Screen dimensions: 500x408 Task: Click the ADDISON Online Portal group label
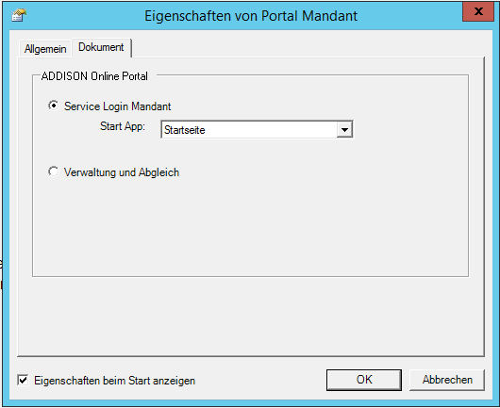[94, 76]
